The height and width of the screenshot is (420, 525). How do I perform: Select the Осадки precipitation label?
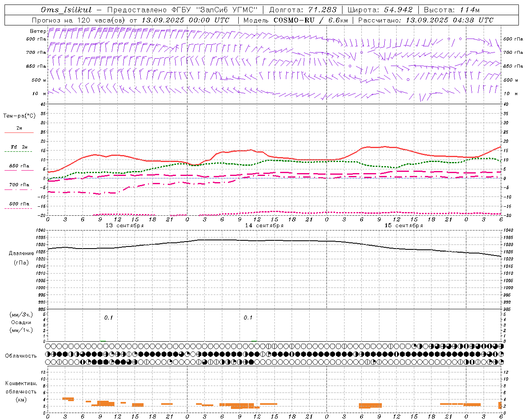point(21,322)
